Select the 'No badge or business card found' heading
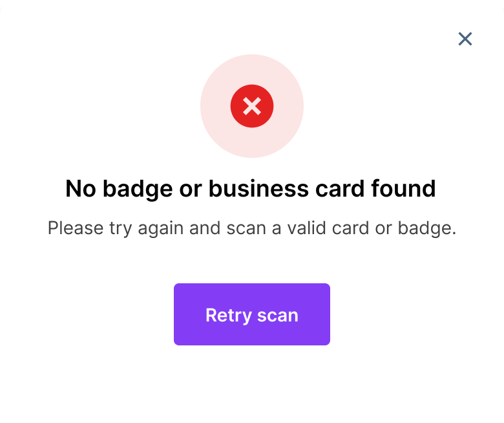The width and height of the screenshot is (504, 423). [251, 189]
